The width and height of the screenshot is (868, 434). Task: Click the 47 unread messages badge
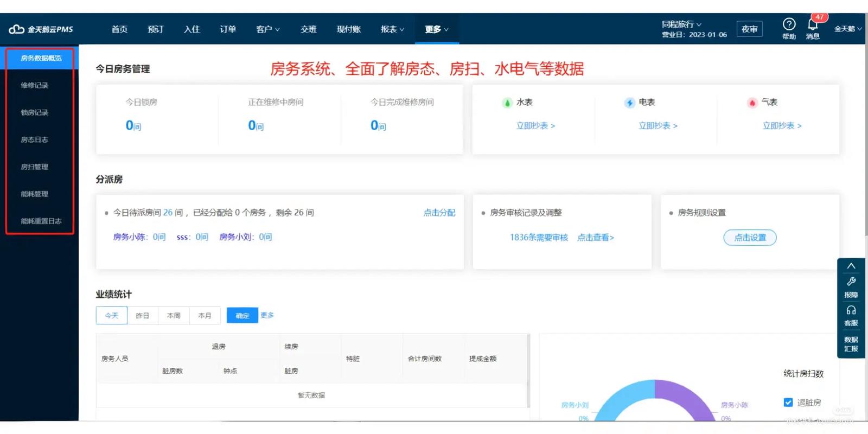[x=819, y=17]
